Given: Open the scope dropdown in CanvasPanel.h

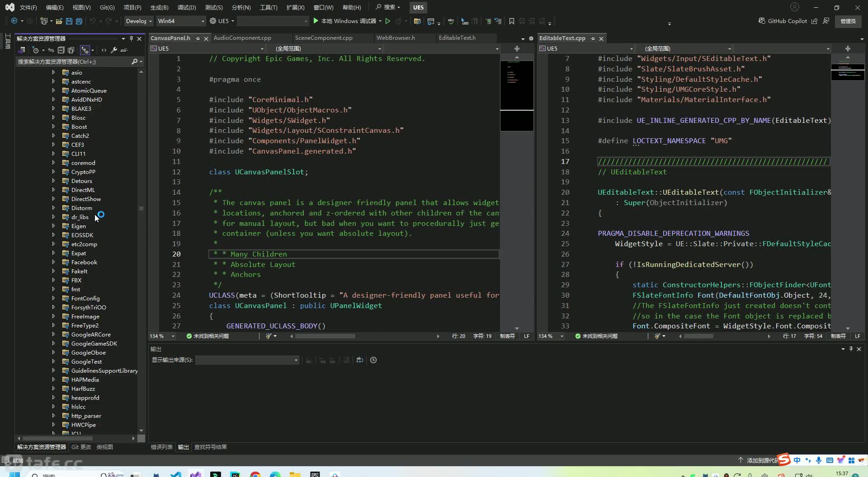Looking at the screenshot, I should point(328,48).
